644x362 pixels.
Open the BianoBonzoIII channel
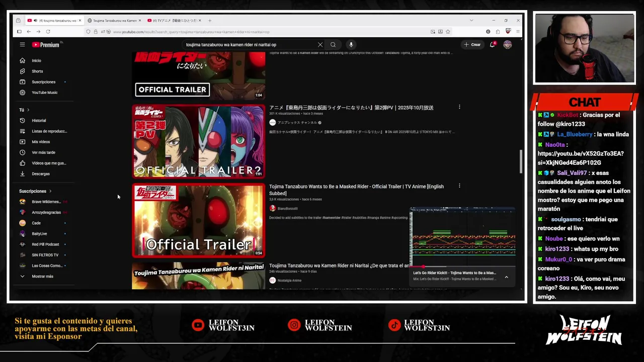287,209
